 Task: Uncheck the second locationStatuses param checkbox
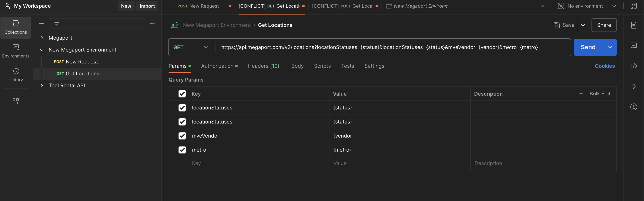pos(182,122)
